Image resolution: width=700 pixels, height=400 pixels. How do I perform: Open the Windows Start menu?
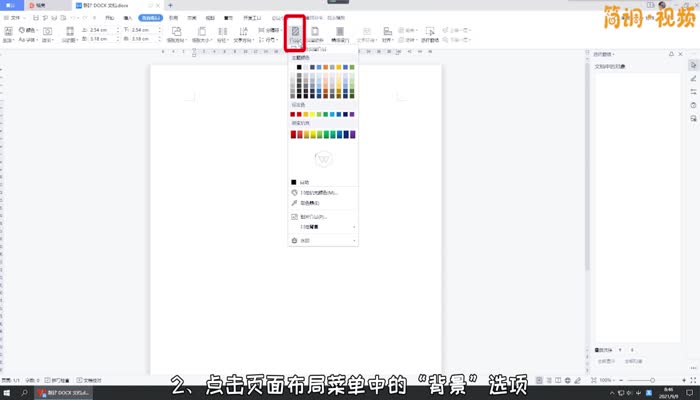(6, 393)
